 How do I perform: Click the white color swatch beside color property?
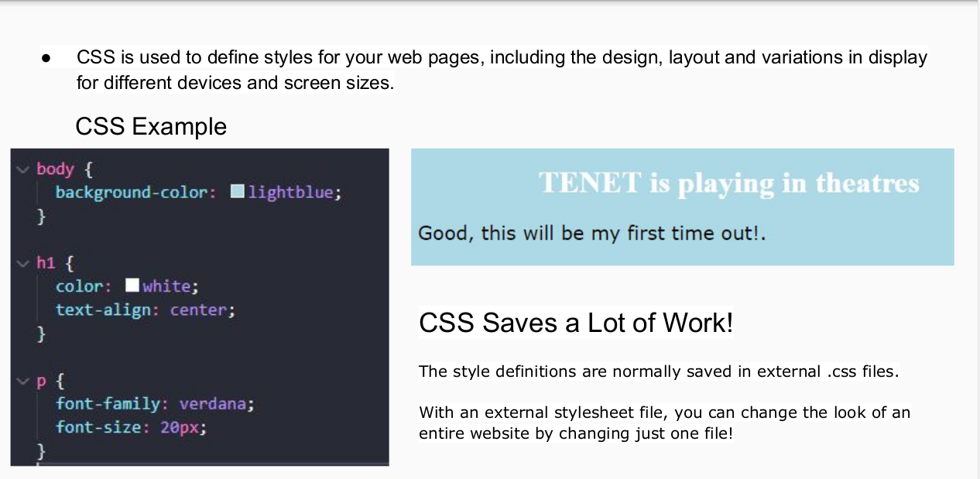[x=132, y=285]
